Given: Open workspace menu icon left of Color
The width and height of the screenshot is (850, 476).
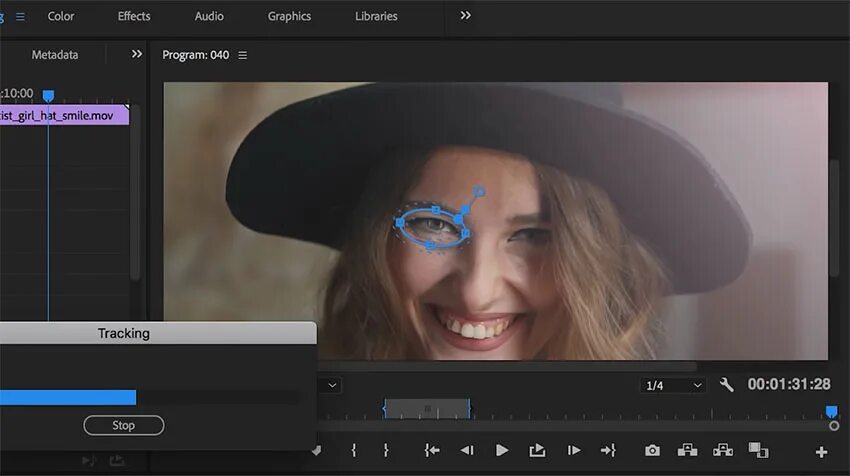Looking at the screenshot, I should [x=20, y=17].
